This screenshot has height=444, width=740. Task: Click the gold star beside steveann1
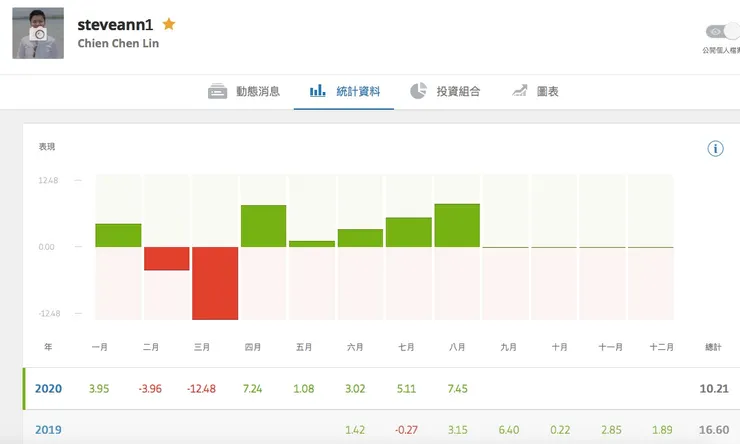[169, 23]
